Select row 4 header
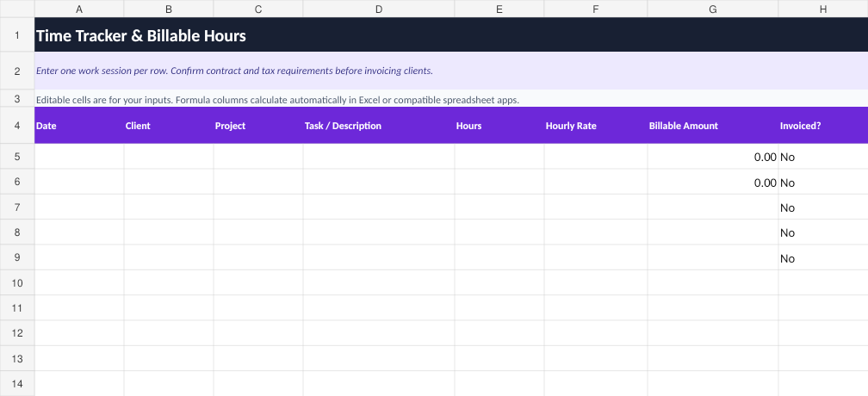The width and height of the screenshot is (868, 396). point(17,126)
